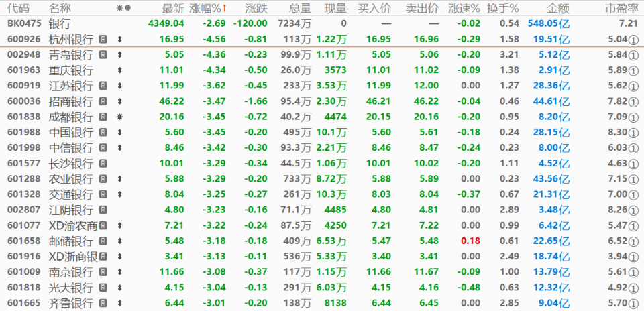The width and height of the screenshot is (644, 311).
Task: Click the R badge beside 邮储银行
Action: tap(103, 241)
